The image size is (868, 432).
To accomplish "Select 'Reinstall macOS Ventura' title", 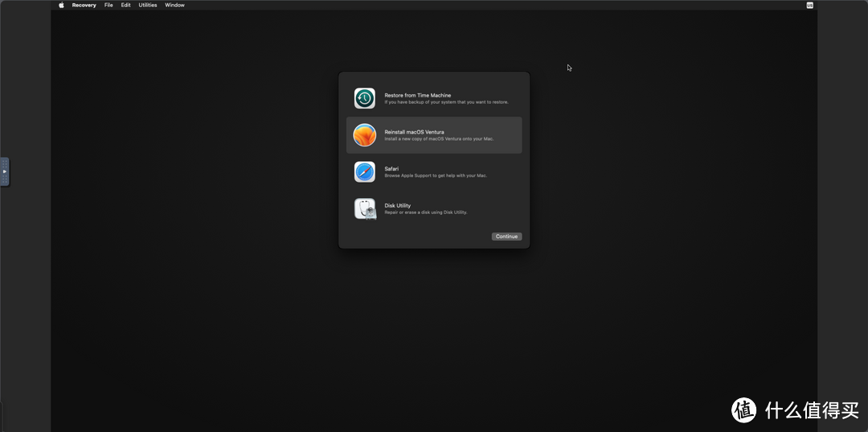I will tap(414, 133).
